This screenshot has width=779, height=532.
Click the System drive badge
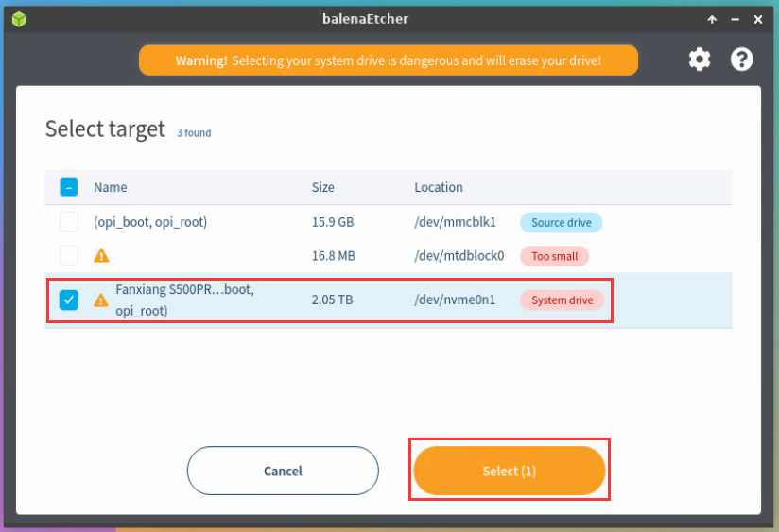(562, 300)
